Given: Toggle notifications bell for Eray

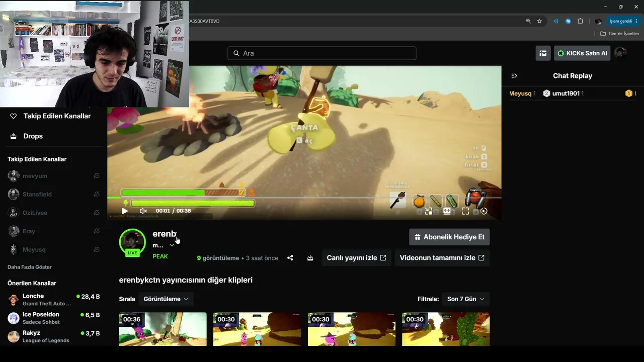Looking at the screenshot, I should pyautogui.click(x=97, y=231).
